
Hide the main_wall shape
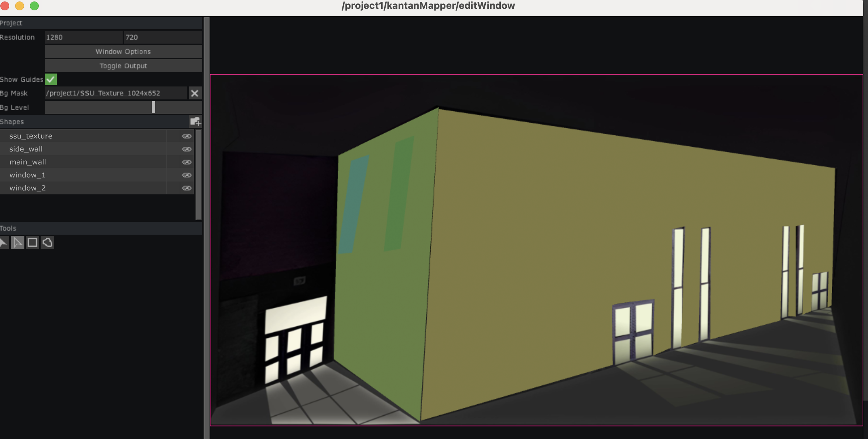point(187,162)
